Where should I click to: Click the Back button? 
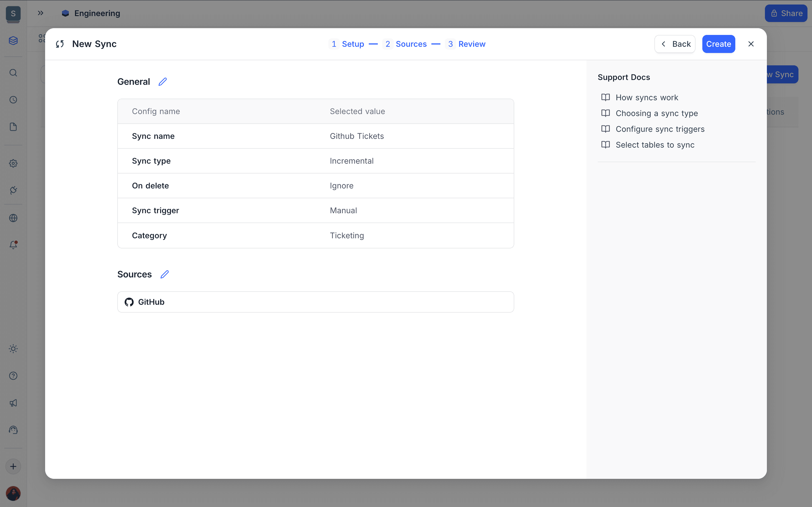[675, 44]
